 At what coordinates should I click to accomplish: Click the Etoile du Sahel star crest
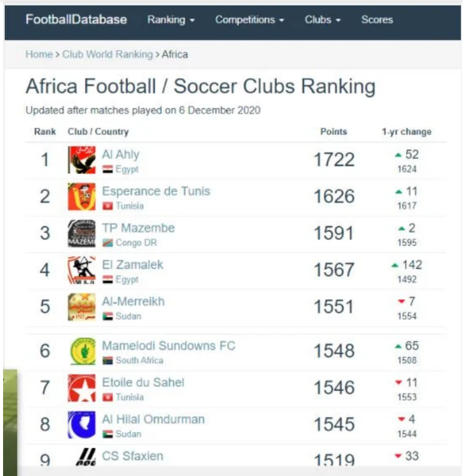pyautogui.click(x=81, y=388)
